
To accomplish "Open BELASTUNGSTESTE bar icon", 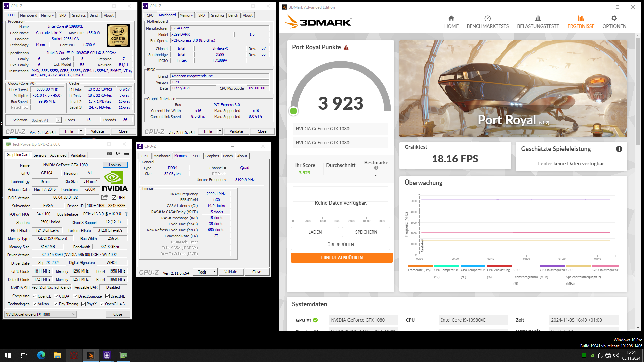I will [538, 18].
